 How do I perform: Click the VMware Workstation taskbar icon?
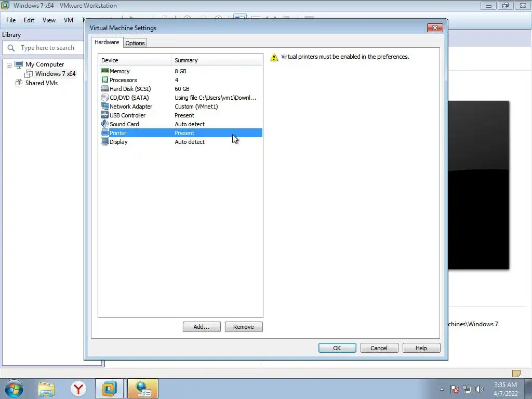pos(109,389)
